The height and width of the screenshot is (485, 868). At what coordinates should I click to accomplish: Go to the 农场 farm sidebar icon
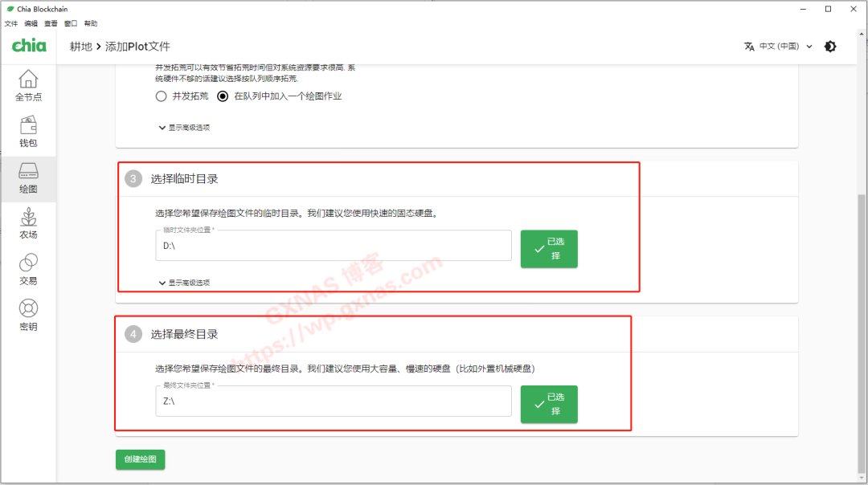(28, 223)
